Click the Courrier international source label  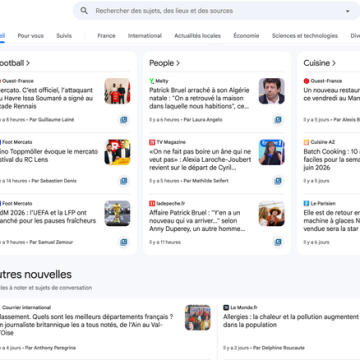click(27, 307)
